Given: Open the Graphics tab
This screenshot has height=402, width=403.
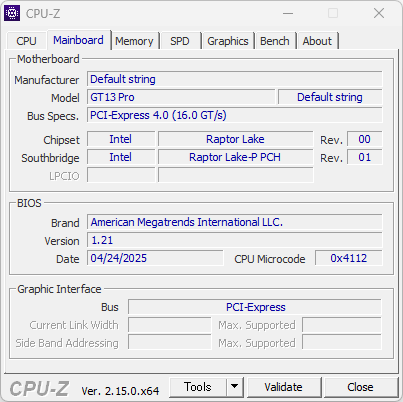Looking at the screenshot, I should pos(228,41).
